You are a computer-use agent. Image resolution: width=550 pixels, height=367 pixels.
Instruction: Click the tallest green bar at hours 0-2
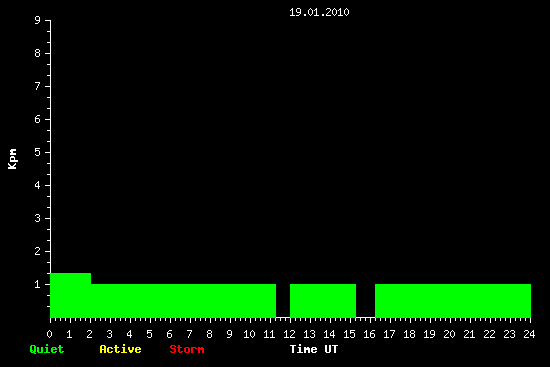point(71,295)
